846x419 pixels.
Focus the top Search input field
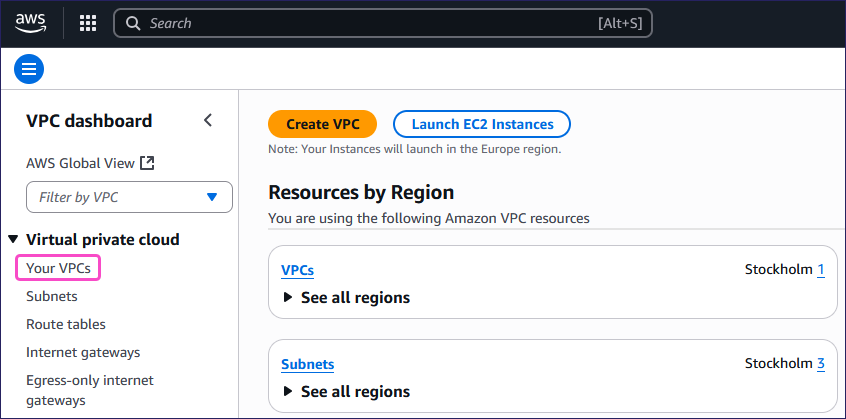[x=370, y=23]
